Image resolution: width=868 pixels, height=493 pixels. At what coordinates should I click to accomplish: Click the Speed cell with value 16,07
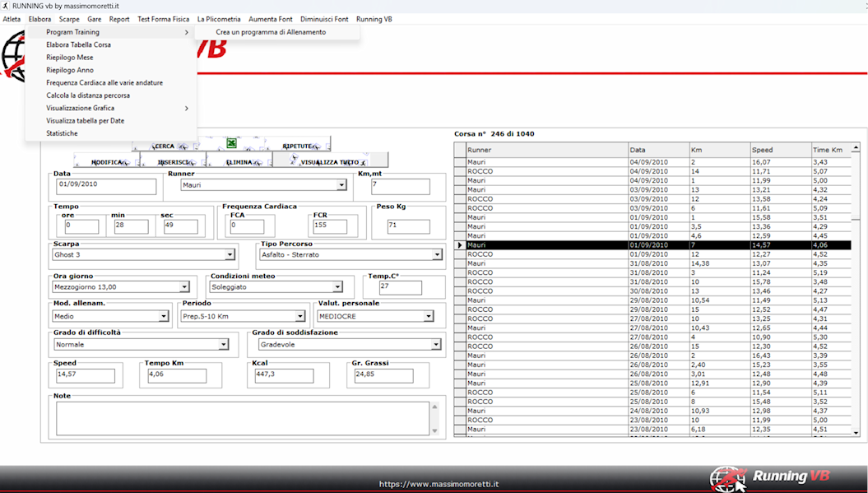pyautogui.click(x=781, y=162)
